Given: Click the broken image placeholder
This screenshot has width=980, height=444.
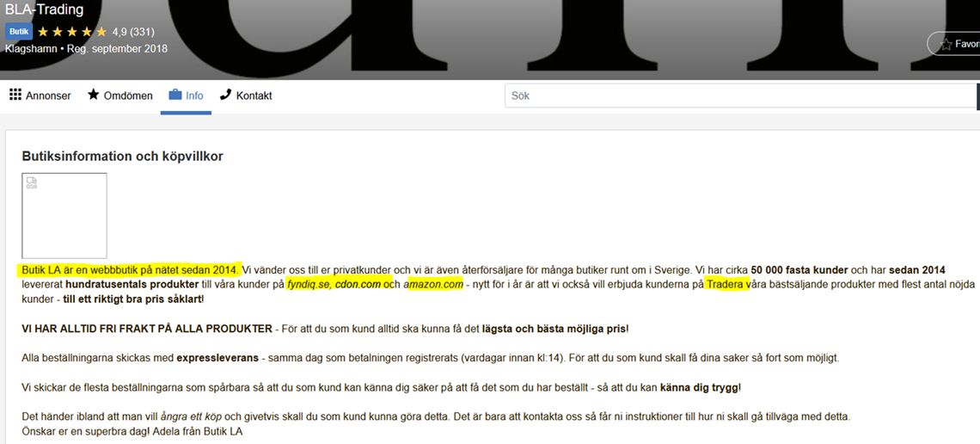Looking at the screenshot, I should [x=64, y=216].
